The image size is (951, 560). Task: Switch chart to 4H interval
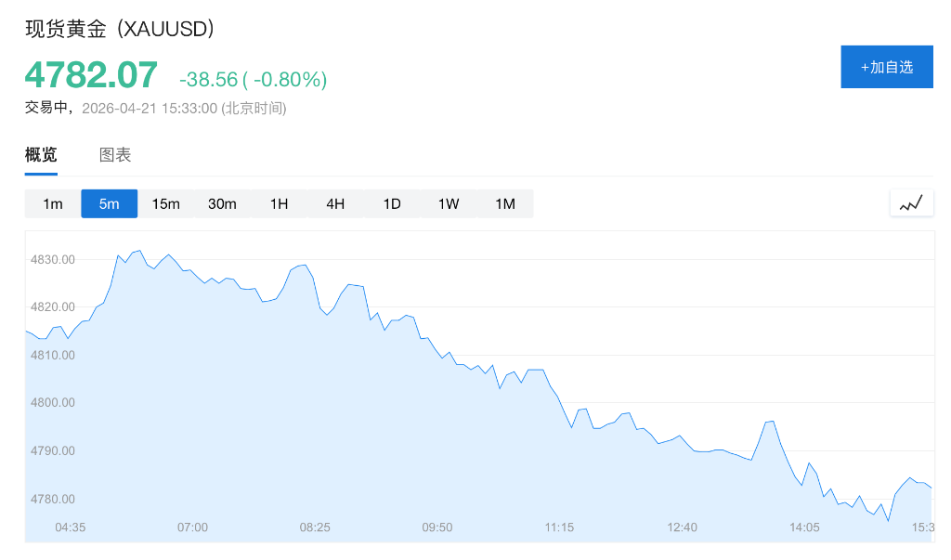point(335,203)
